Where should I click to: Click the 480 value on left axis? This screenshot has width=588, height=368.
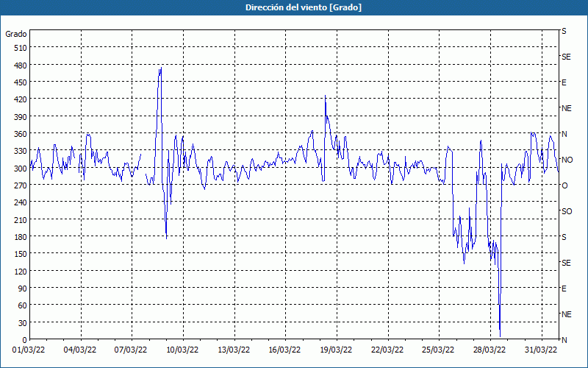(x=21, y=66)
